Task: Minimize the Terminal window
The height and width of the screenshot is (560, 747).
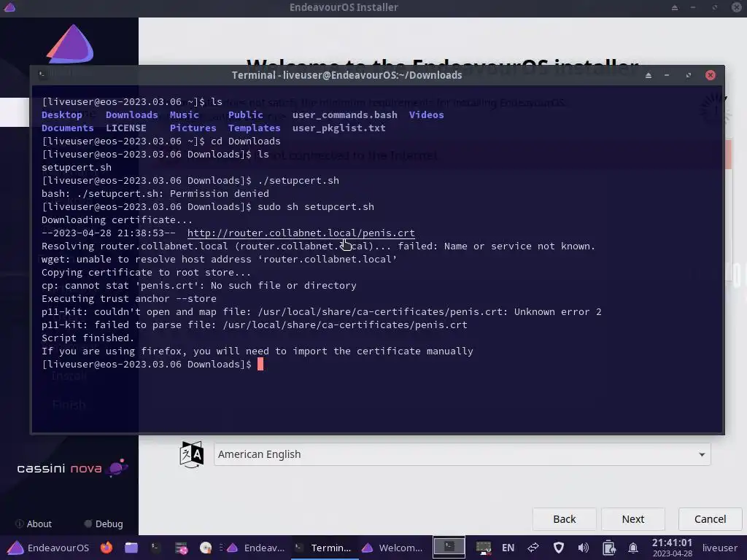Action: pos(667,75)
